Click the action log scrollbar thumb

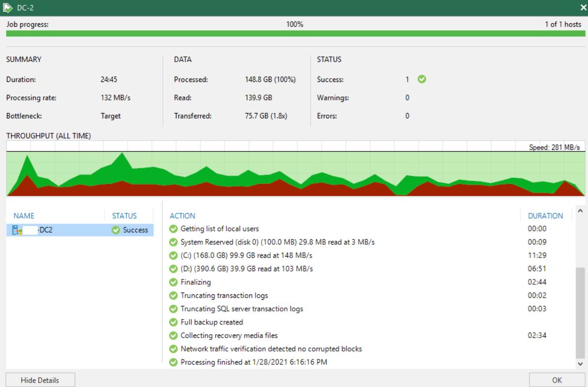pos(580,313)
